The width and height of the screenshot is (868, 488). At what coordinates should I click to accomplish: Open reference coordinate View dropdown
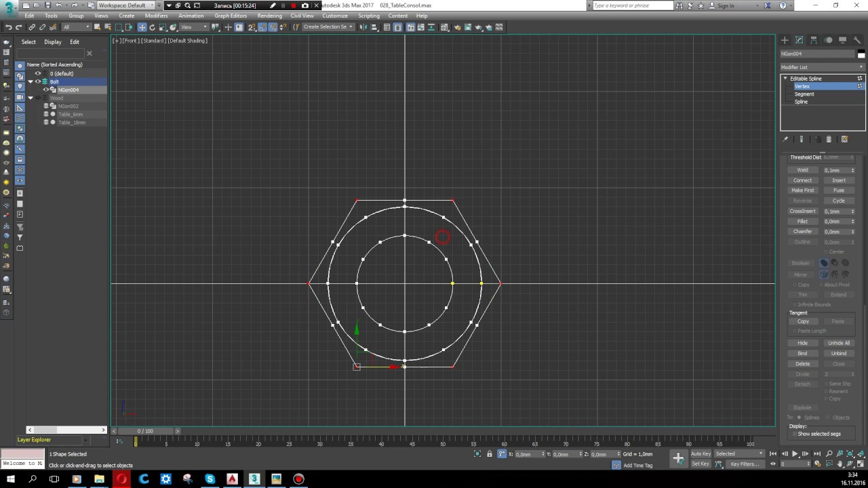pyautogui.click(x=194, y=27)
